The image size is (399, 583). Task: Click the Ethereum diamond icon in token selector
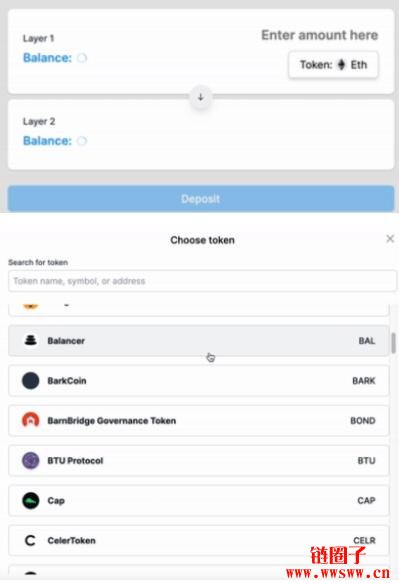[x=341, y=65]
